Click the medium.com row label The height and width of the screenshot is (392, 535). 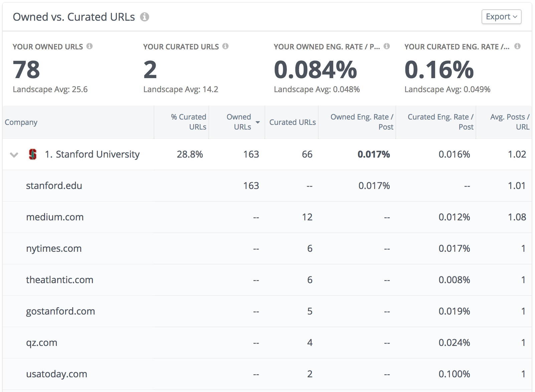(x=55, y=217)
